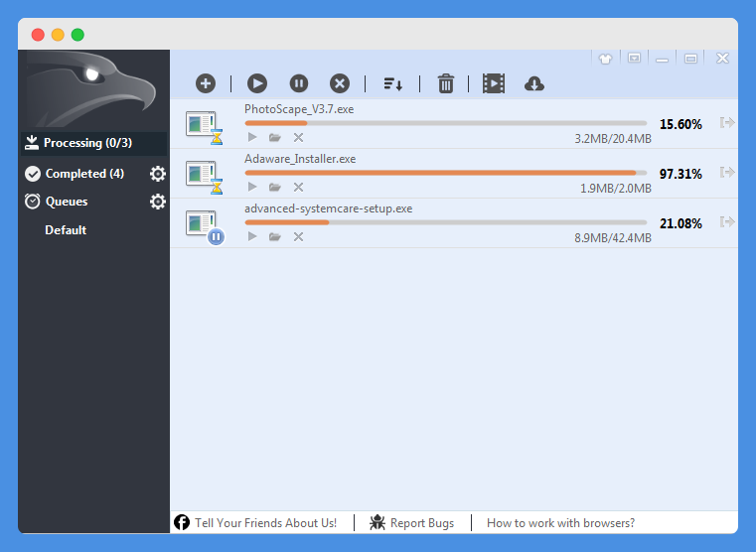Open skin chooser shirt icon

[x=605, y=59]
